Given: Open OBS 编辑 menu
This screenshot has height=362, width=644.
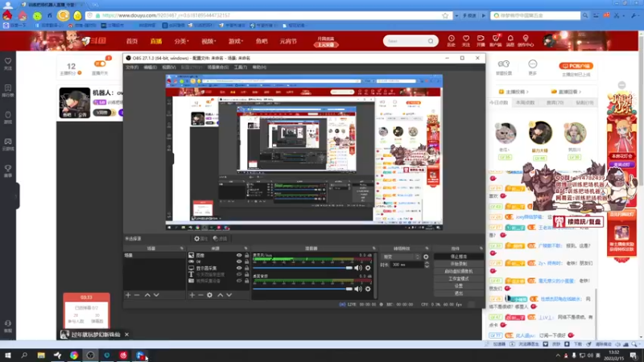Looking at the screenshot, I should [x=151, y=67].
